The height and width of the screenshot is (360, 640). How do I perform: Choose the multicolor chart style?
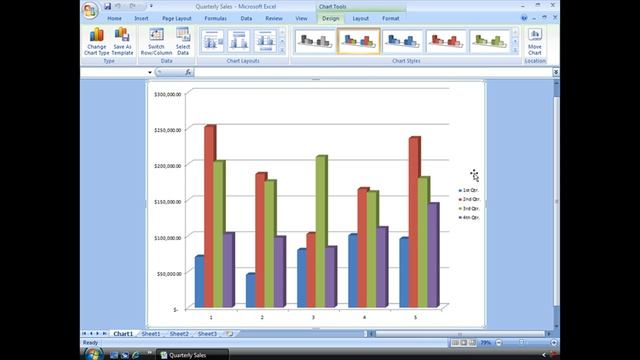point(358,41)
